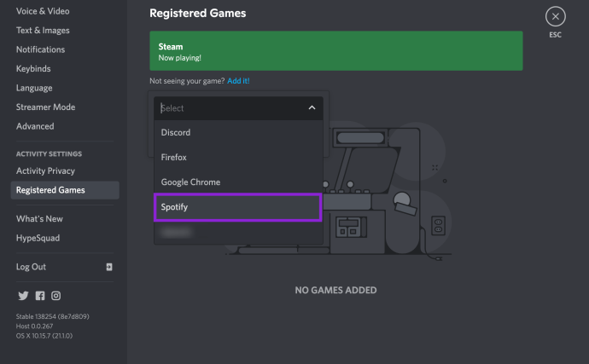This screenshot has width=589, height=364.
Task: Open Activity Privacy settings
Action: pos(45,171)
